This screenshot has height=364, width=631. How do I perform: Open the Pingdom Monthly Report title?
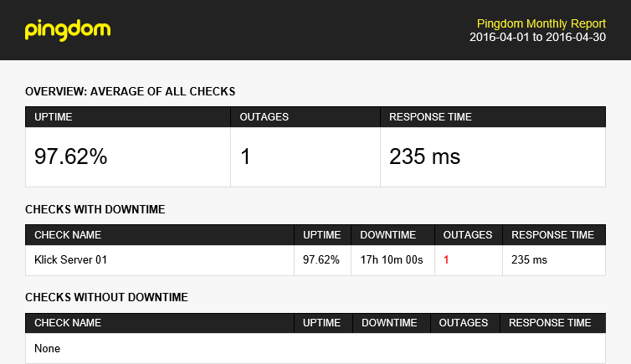pyautogui.click(x=541, y=23)
